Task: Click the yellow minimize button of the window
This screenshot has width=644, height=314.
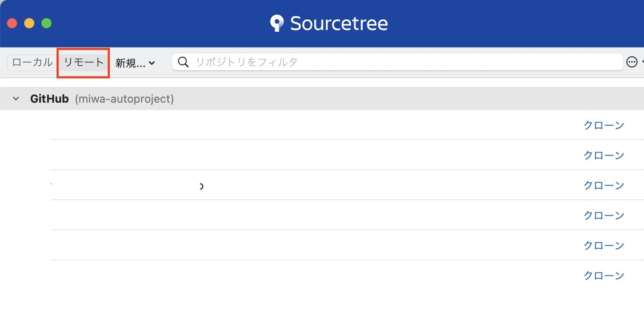Action: pos(29,23)
